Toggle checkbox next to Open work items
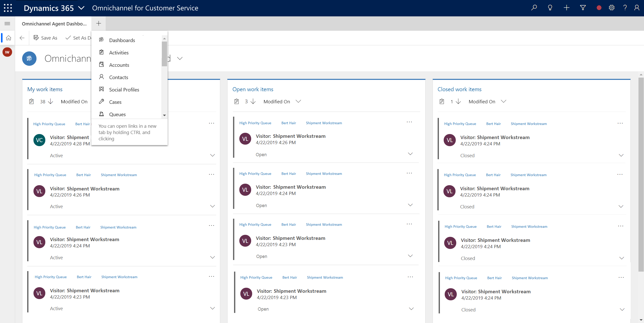This screenshot has width=644, height=323. coord(237,101)
